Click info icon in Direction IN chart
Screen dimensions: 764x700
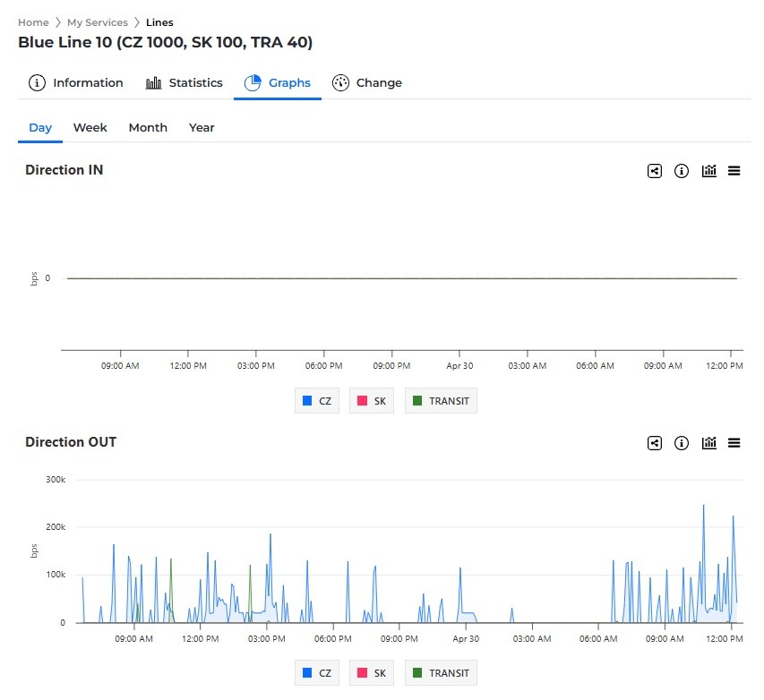682,171
